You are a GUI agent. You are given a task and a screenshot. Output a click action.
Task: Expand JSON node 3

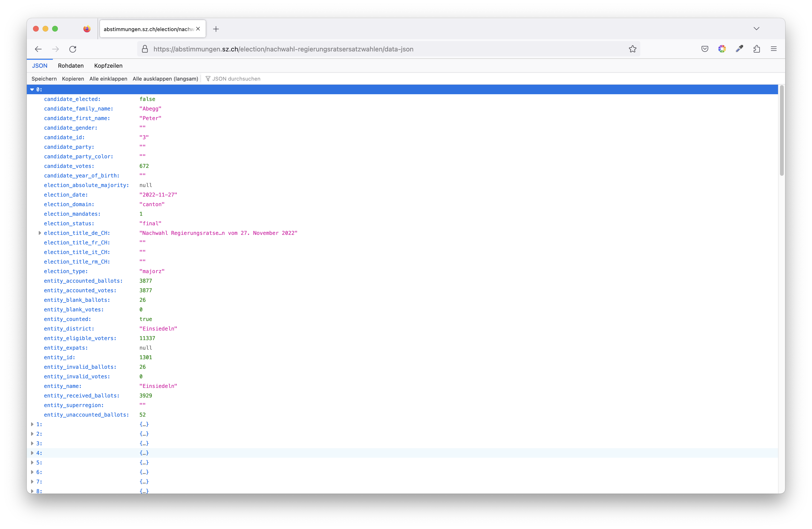(32, 444)
